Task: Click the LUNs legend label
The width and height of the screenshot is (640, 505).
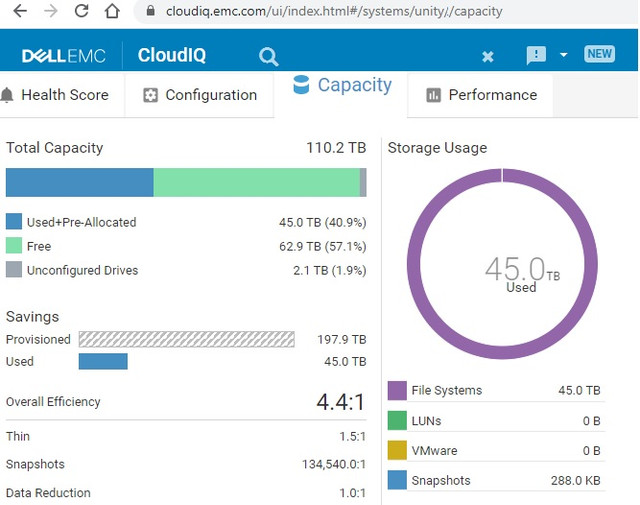Action: coord(426,421)
